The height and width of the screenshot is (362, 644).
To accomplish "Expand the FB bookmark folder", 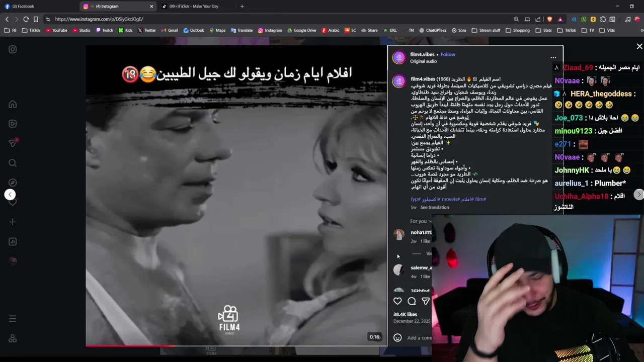I will (x=11, y=30).
